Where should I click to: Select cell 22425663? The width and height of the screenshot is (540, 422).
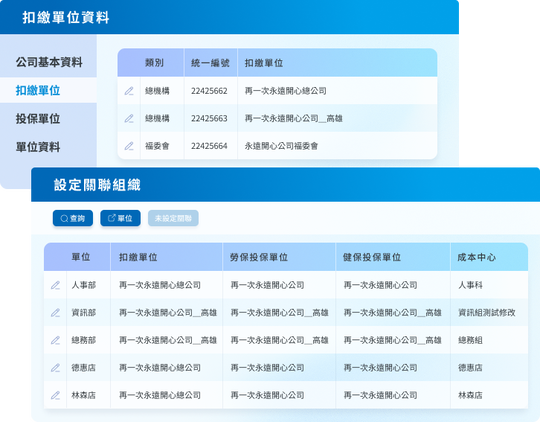[209, 119]
